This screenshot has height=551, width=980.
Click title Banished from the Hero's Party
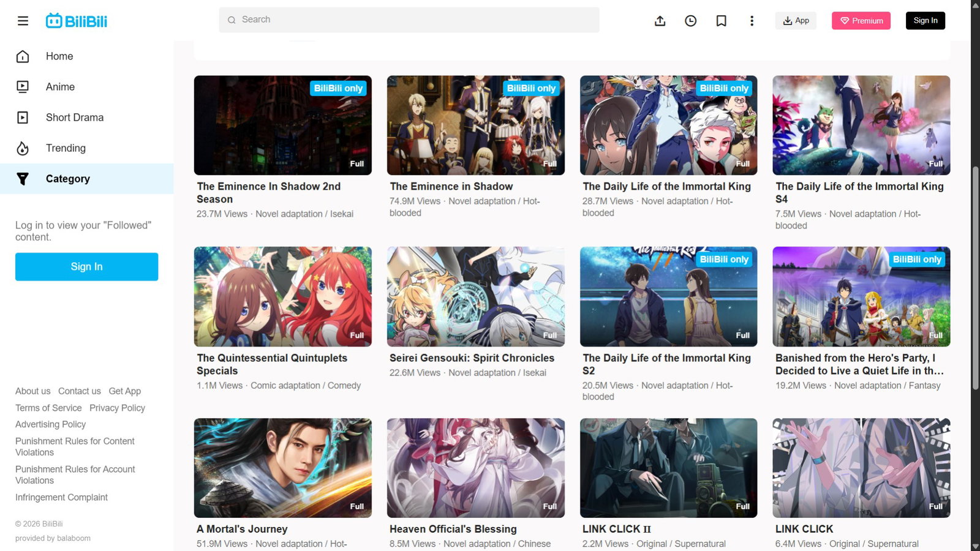(860, 364)
